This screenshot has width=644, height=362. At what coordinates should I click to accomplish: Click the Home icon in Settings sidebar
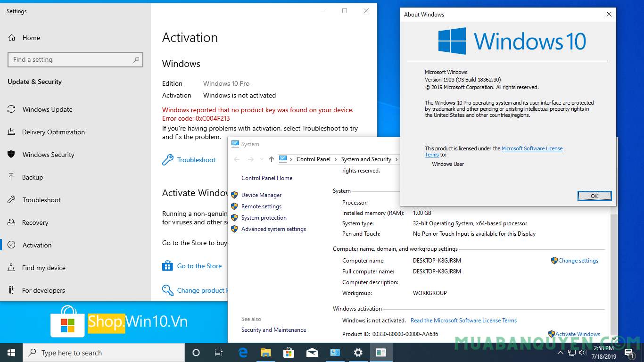point(12,38)
